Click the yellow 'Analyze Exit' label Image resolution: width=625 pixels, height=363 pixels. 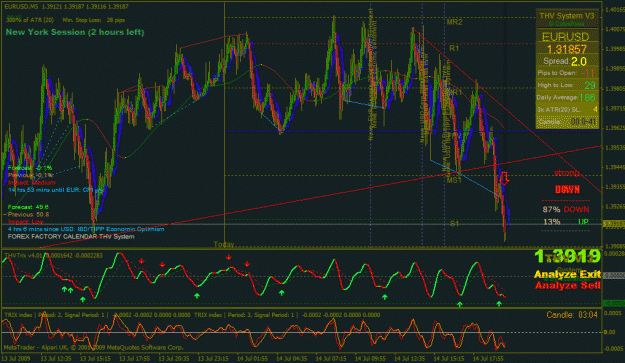(567, 274)
